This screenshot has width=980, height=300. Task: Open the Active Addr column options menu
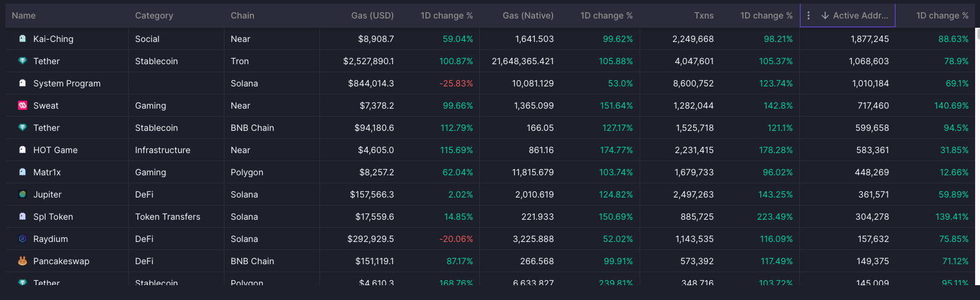click(809, 15)
